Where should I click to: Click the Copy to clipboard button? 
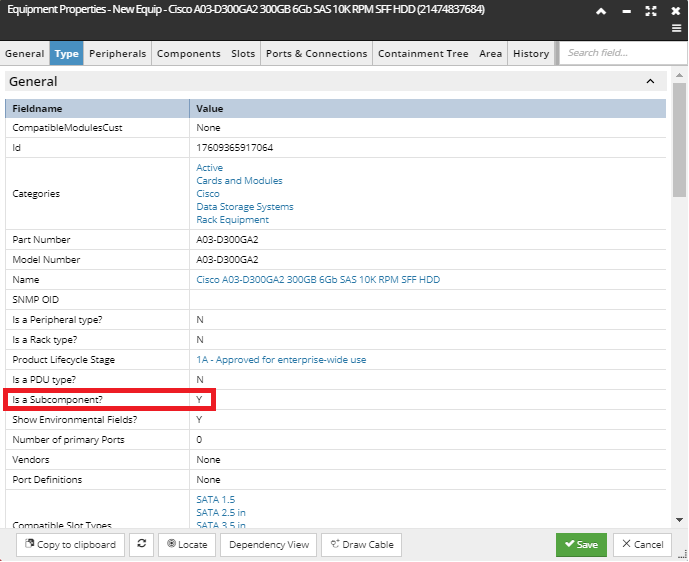tap(70, 544)
